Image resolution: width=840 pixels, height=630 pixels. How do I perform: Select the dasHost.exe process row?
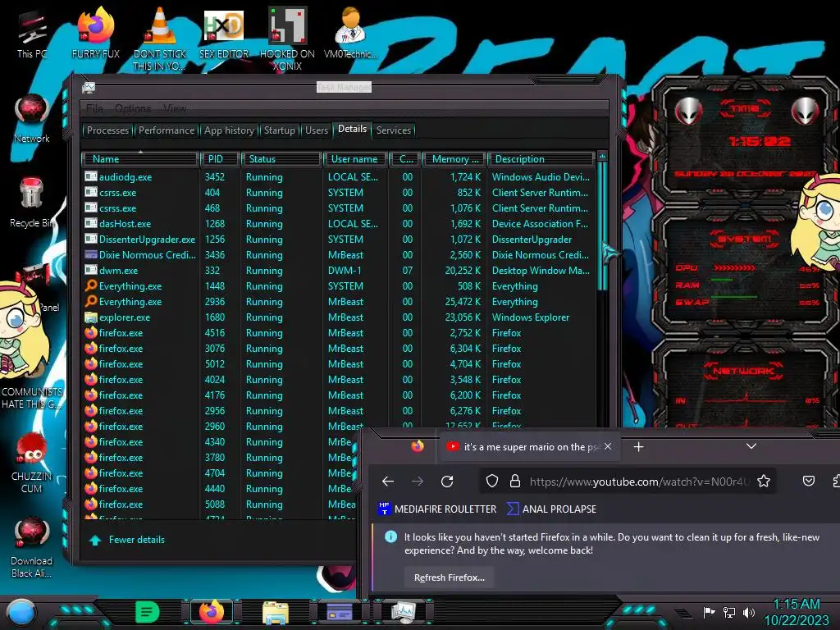(x=339, y=223)
